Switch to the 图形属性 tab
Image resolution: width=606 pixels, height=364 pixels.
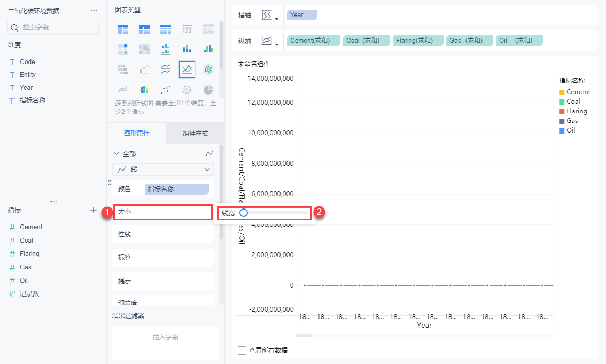click(x=137, y=133)
